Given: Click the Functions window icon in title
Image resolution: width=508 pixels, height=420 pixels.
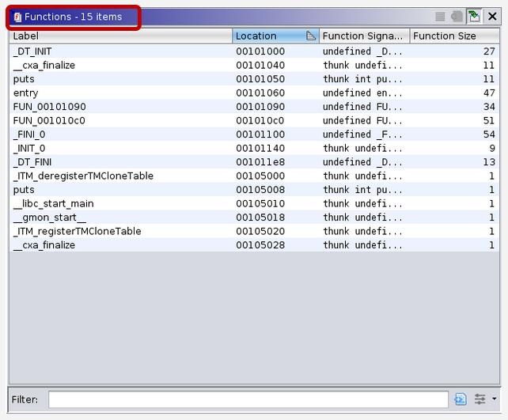Looking at the screenshot, I should point(17,17).
